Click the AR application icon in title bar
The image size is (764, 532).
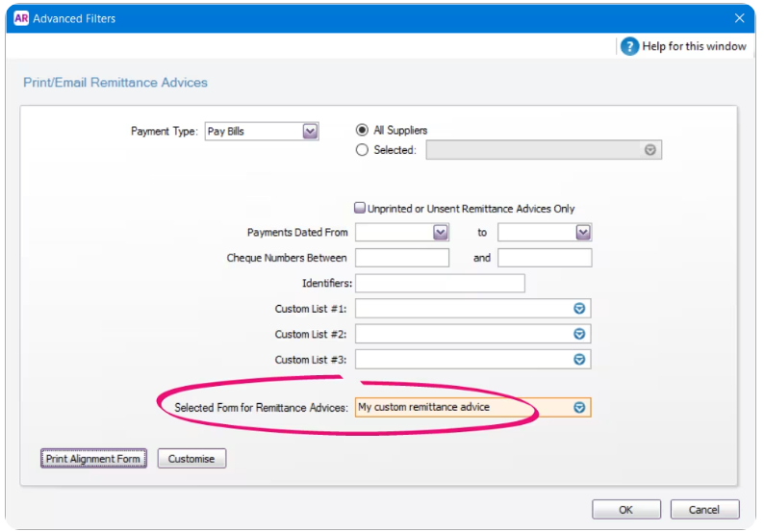(21, 17)
